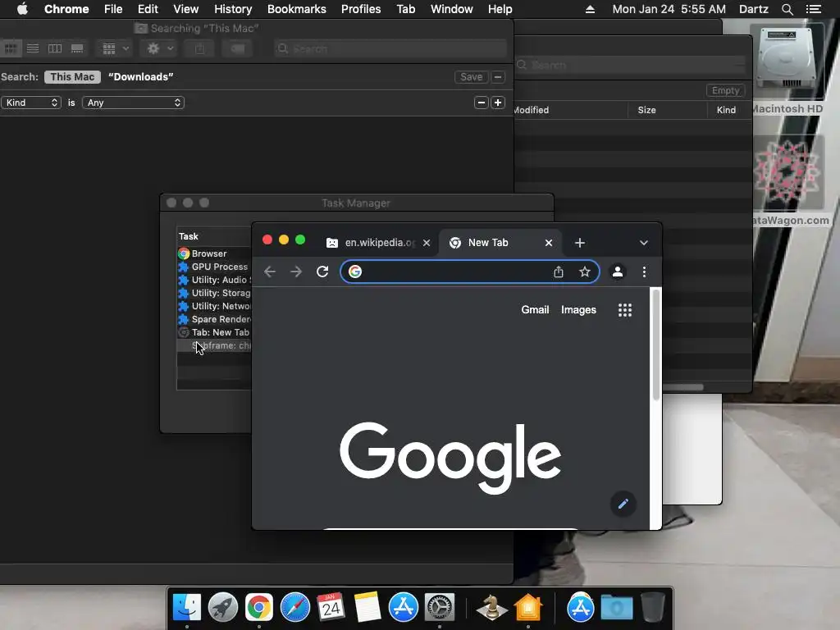This screenshot has height=630, width=840.
Task: Select the Utility: Storage task row
Action: 214,293
